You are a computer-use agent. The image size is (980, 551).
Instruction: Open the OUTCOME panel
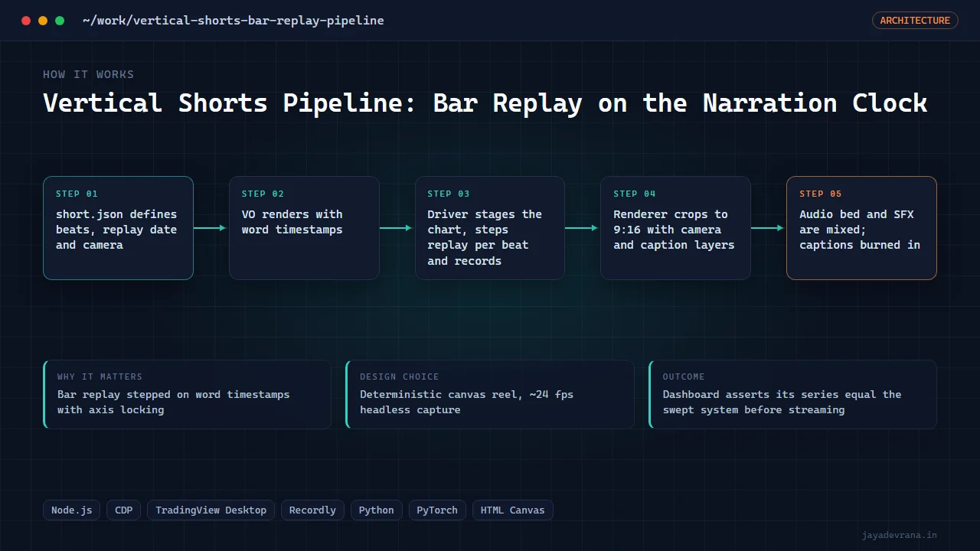[792, 394]
